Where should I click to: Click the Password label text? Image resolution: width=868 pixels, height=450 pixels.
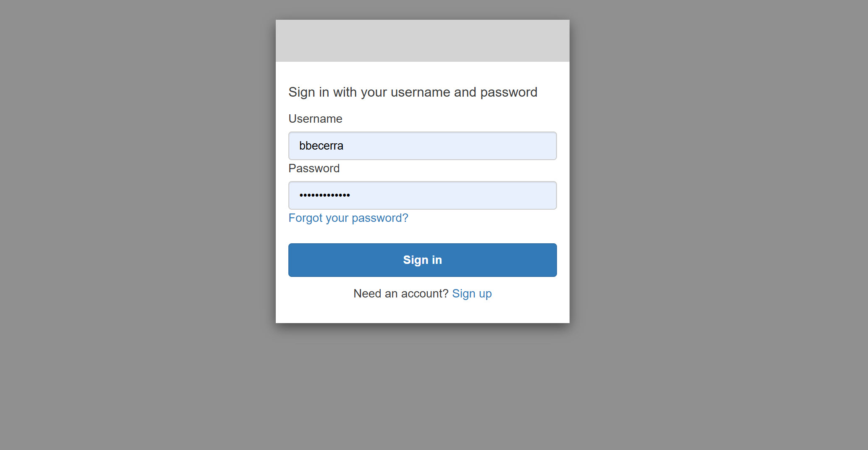(x=314, y=168)
